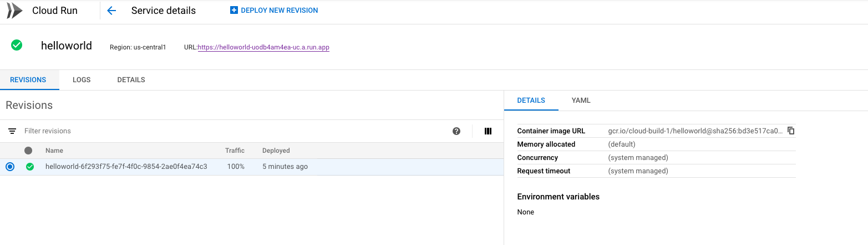Click the Revisions section heading
Image resolution: width=868 pixels, height=245 pixels.
click(x=29, y=105)
